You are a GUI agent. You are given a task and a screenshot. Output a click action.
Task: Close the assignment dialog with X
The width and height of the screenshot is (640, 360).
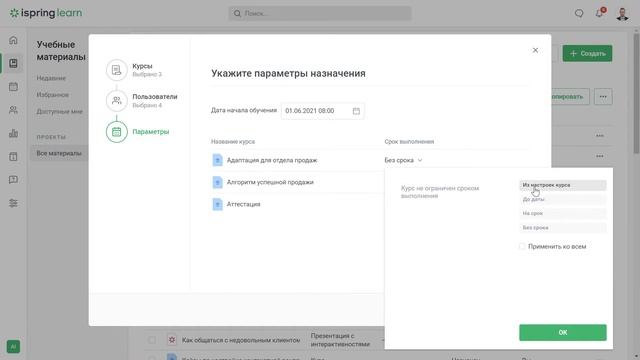click(x=535, y=50)
